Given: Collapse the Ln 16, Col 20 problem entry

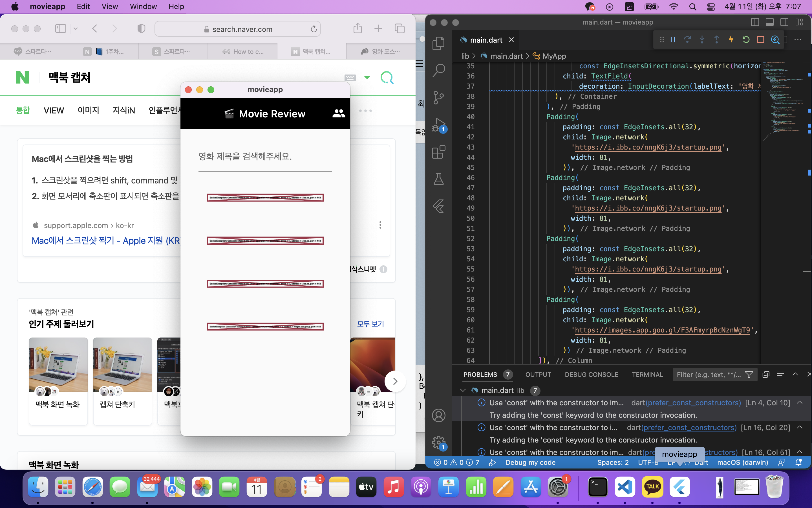Looking at the screenshot, I should click(x=800, y=427).
